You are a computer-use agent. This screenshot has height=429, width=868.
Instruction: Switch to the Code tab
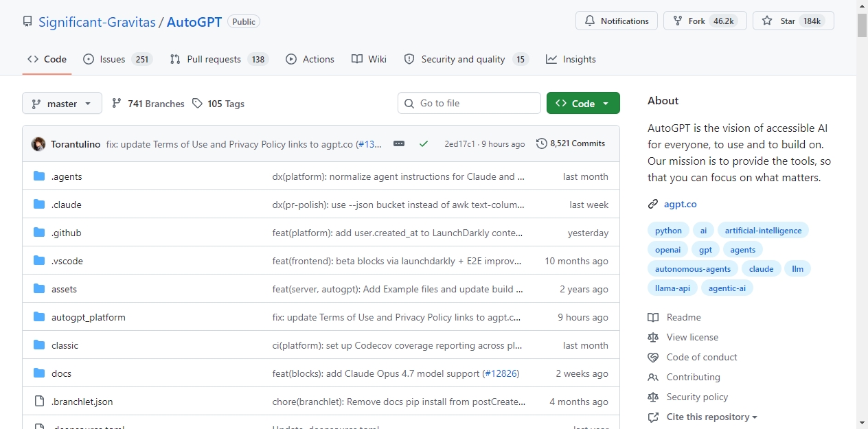point(47,59)
